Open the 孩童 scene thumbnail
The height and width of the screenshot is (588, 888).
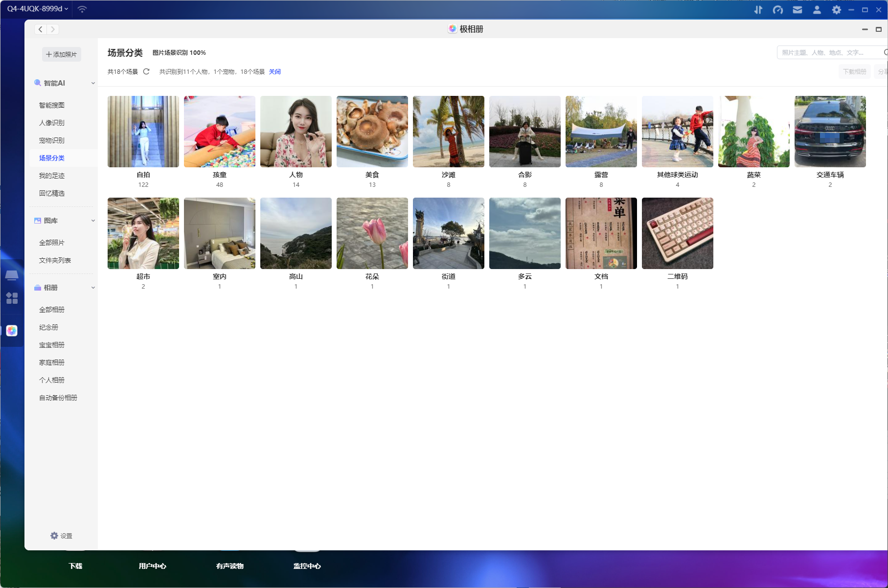click(x=220, y=132)
